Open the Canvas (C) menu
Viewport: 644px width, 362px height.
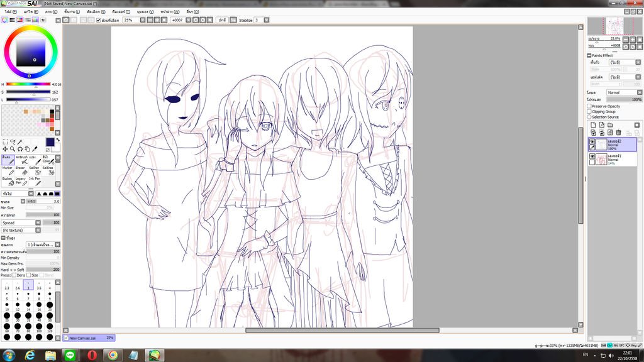point(52,12)
